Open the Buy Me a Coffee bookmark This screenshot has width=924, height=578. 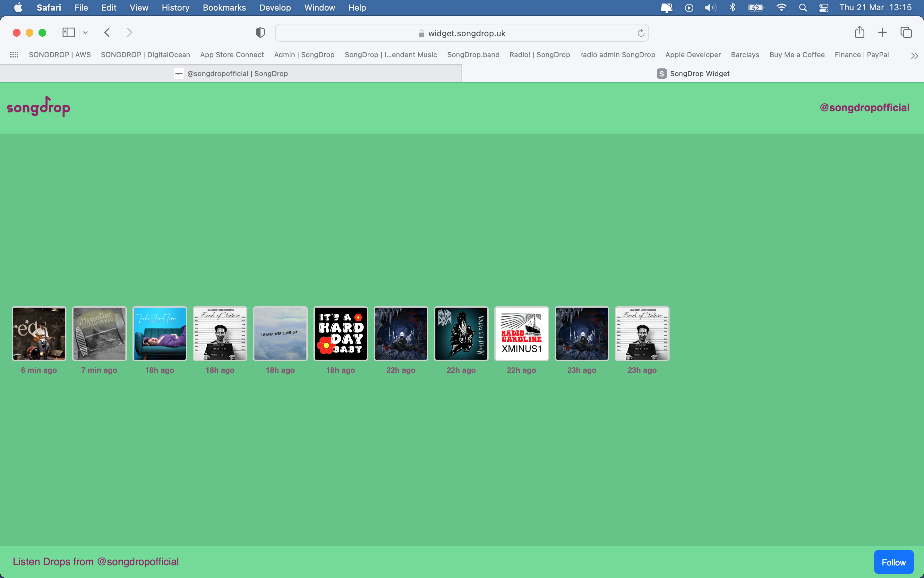pos(797,55)
